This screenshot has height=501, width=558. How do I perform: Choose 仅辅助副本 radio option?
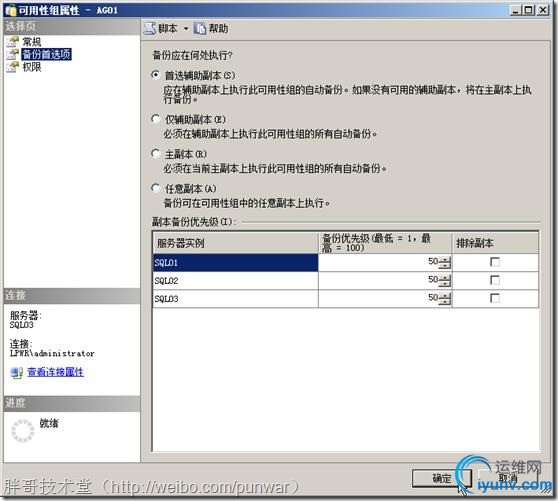coord(156,119)
